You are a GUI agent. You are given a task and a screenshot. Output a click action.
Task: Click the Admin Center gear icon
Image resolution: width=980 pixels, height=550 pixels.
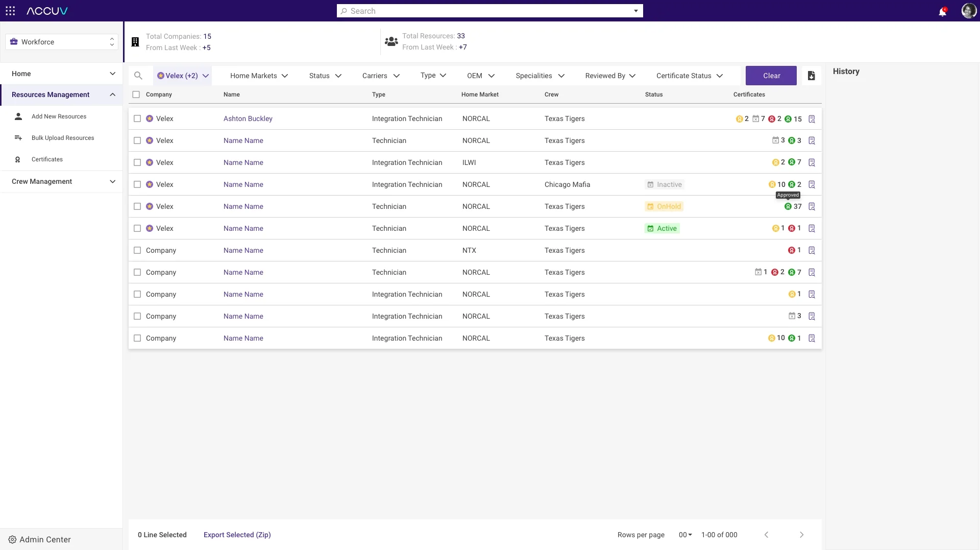[x=12, y=539]
